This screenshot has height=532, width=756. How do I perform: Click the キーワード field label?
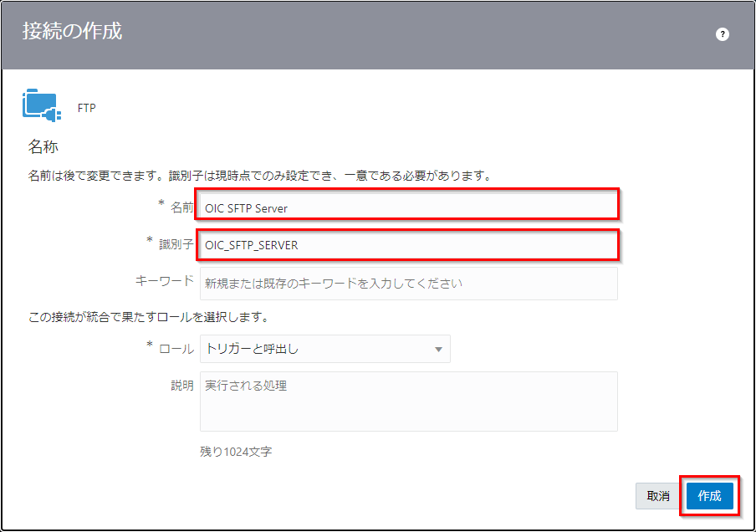coord(164,281)
